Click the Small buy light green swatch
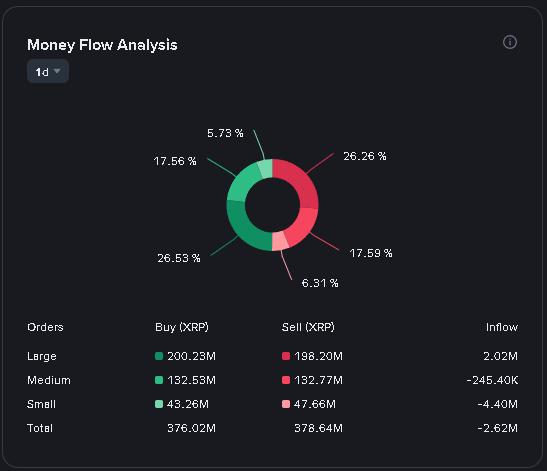The height and width of the screenshot is (471, 547). pyautogui.click(x=159, y=404)
